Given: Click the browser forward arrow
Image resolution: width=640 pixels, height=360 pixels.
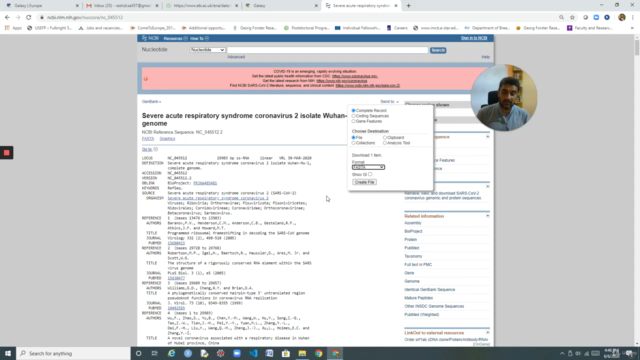Looking at the screenshot, I should click(x=18, y=17).
